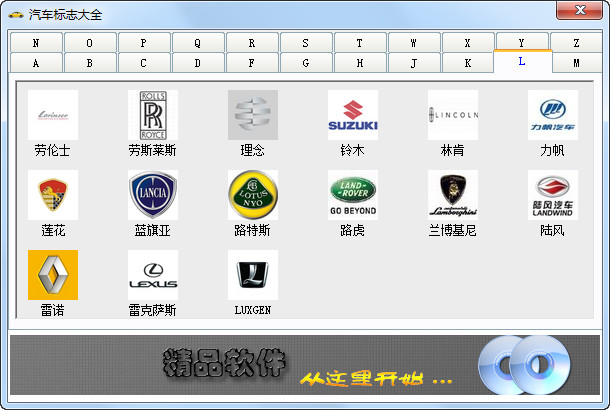
Task: Click the yellow car icon in title bar
Action: point(16,15)
